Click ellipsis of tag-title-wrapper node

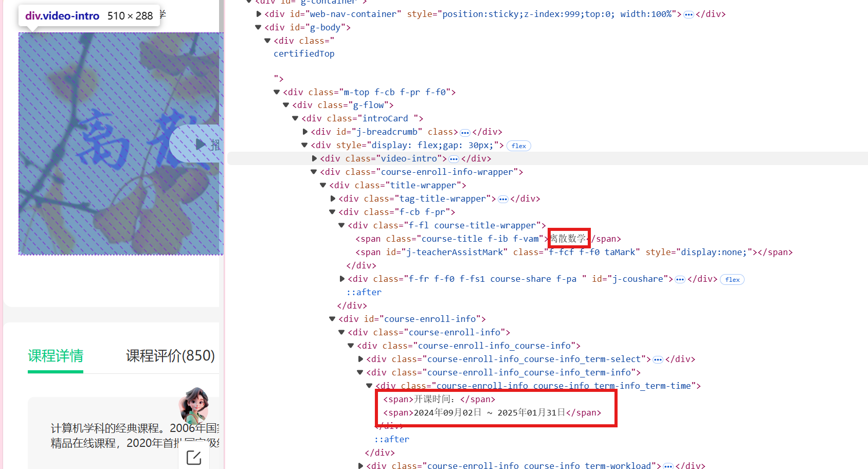coord(503,200)
